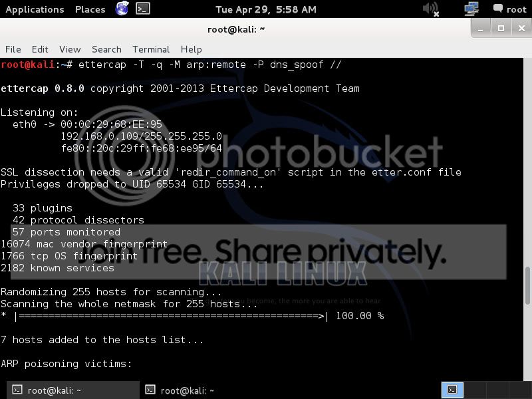
Task: Launch terminal from the top panel icon
Action: click(x=143, y=9)
